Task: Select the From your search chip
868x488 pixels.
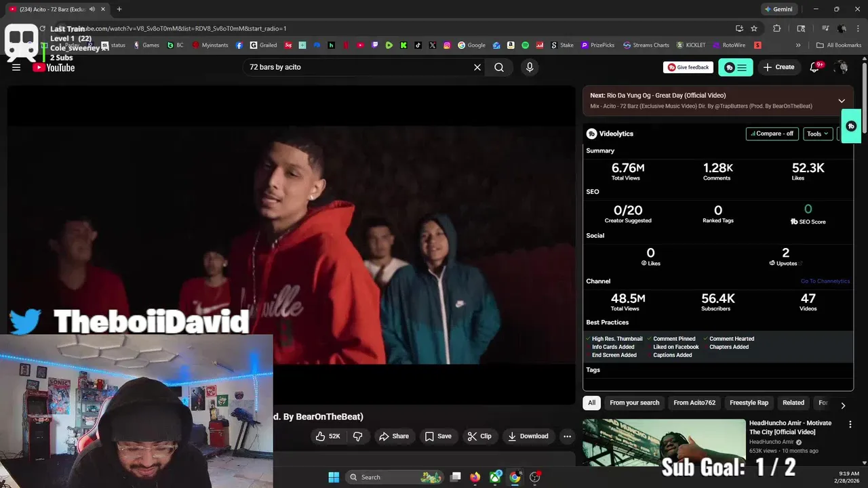Action: click(x=634, y=403)
